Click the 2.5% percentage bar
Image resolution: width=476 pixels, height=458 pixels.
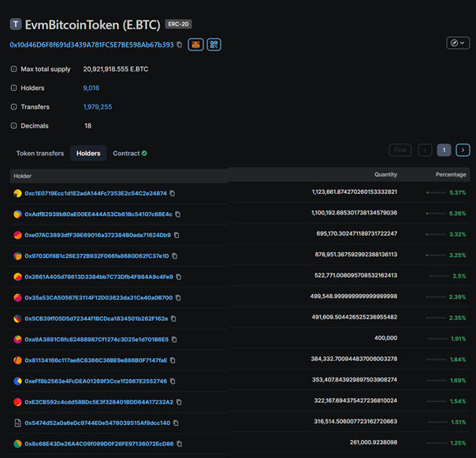439,276
